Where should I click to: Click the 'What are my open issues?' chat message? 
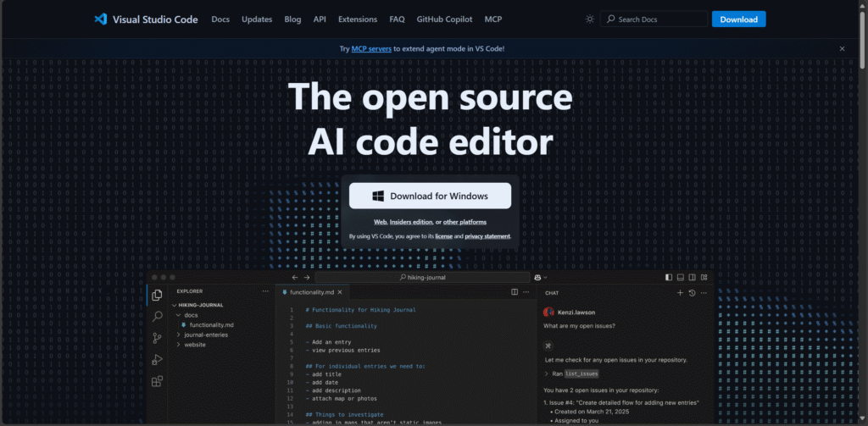579,326
